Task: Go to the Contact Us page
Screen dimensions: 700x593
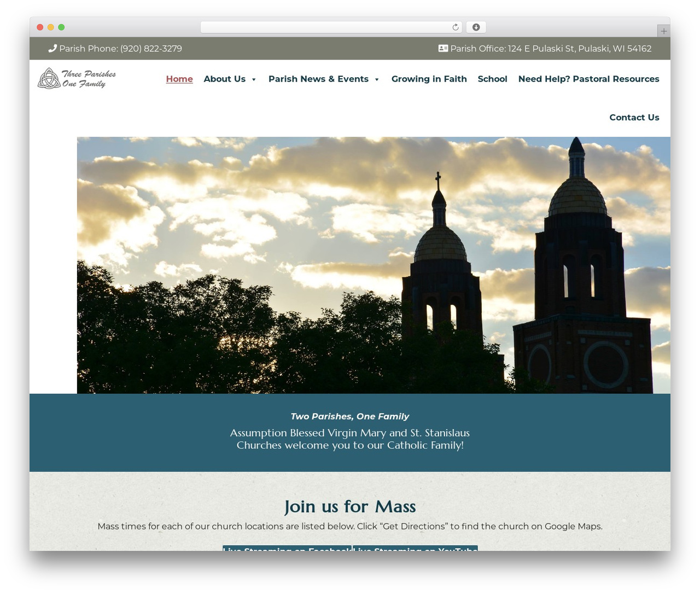Action: point(634,117)
